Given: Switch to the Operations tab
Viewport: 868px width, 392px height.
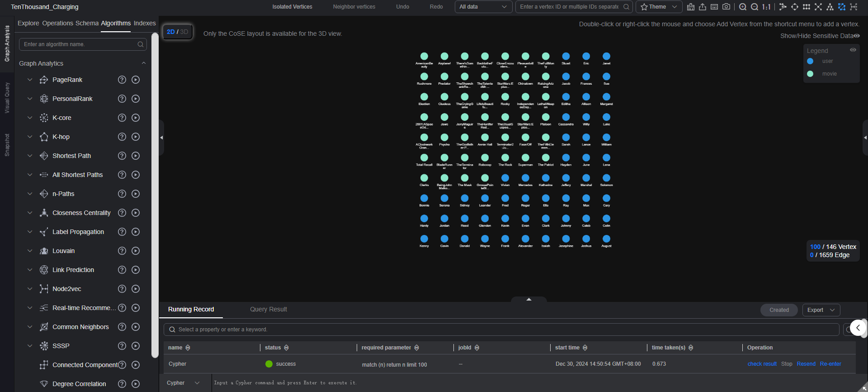Looking at the screenshot, I should (57, 23).
